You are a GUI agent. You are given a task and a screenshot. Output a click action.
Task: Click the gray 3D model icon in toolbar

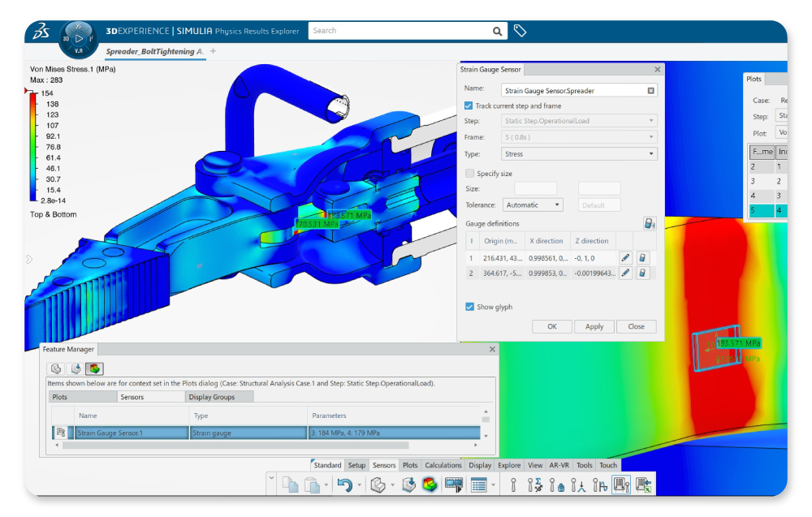378,485
